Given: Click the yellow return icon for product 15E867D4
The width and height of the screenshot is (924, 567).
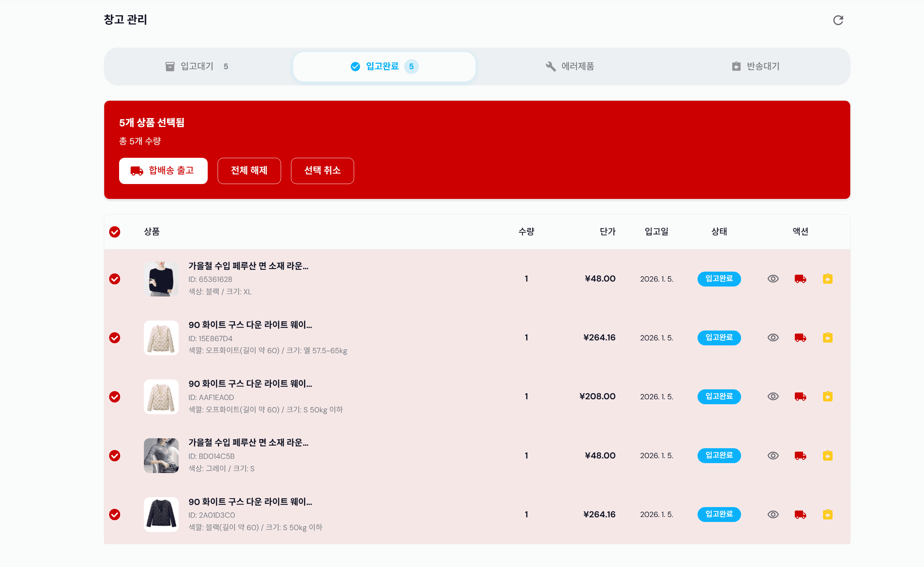Looking at the screenshot, I should (x=828, y=337).
